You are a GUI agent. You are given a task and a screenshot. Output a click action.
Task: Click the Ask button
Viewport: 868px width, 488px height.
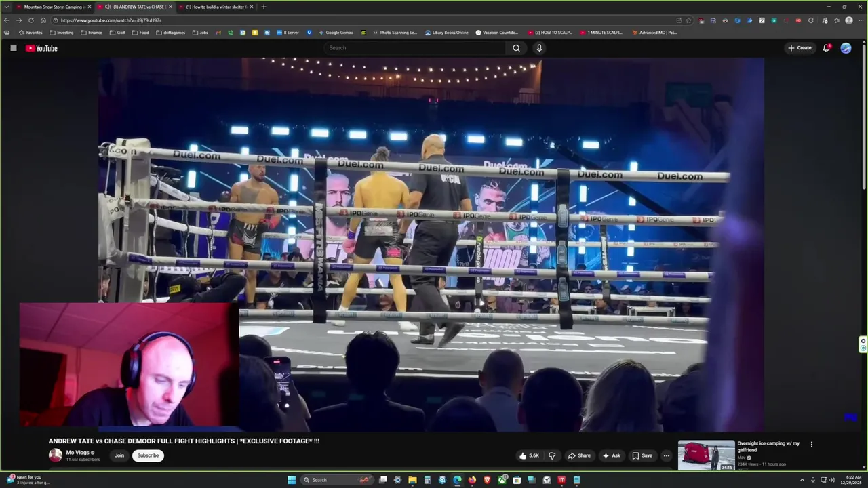(611, 455)
